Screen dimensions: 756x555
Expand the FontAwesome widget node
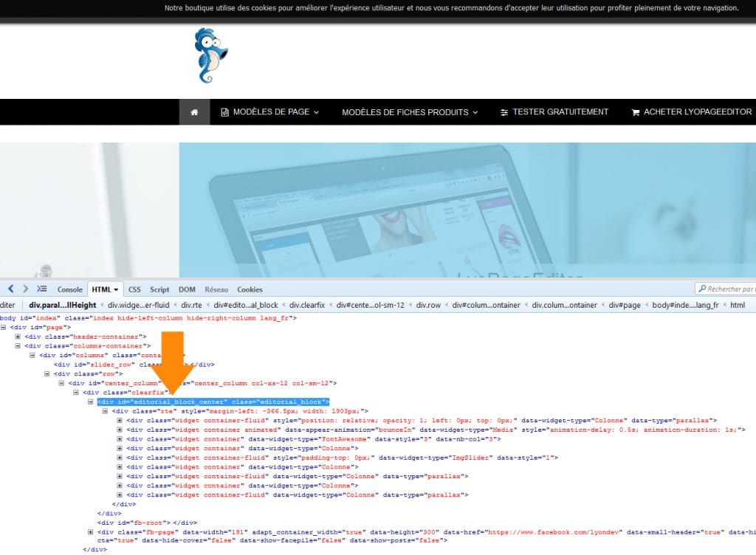[120, 439]
